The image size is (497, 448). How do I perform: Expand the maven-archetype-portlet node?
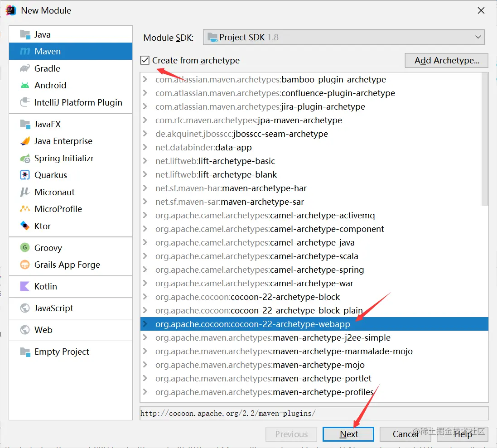[145, 378]
